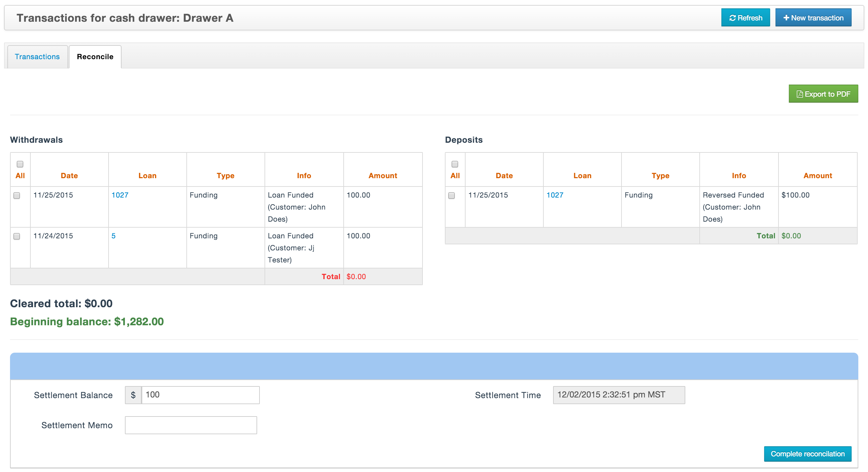Click the dollar sign prefix of Settlement Balance
The height and width of the screenshot is (472, 868).
[134, 395]
